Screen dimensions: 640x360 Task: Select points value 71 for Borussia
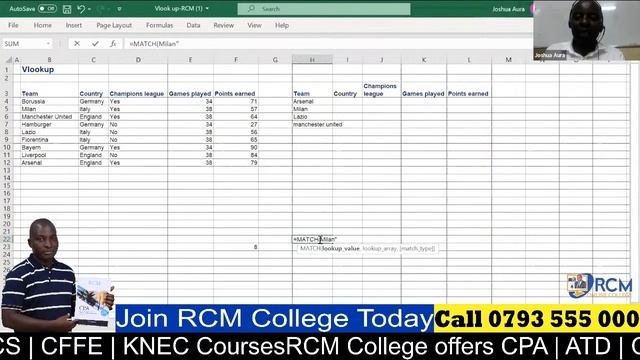(x=236, y=101)
